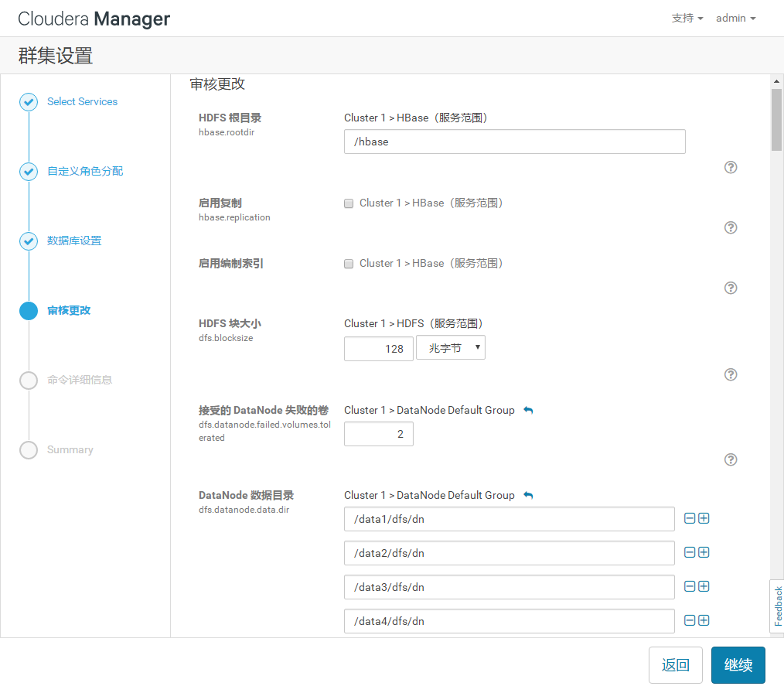Image resolution: width=784 pixels, height=693 pixels.
Task: Open the Feedback side tab
Action: (x=777, y=606)
